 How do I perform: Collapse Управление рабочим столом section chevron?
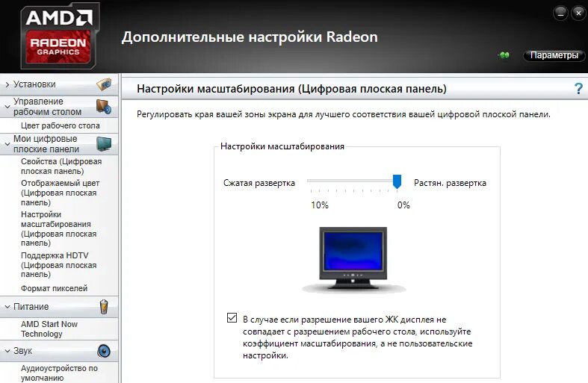[x=7, y=107]
